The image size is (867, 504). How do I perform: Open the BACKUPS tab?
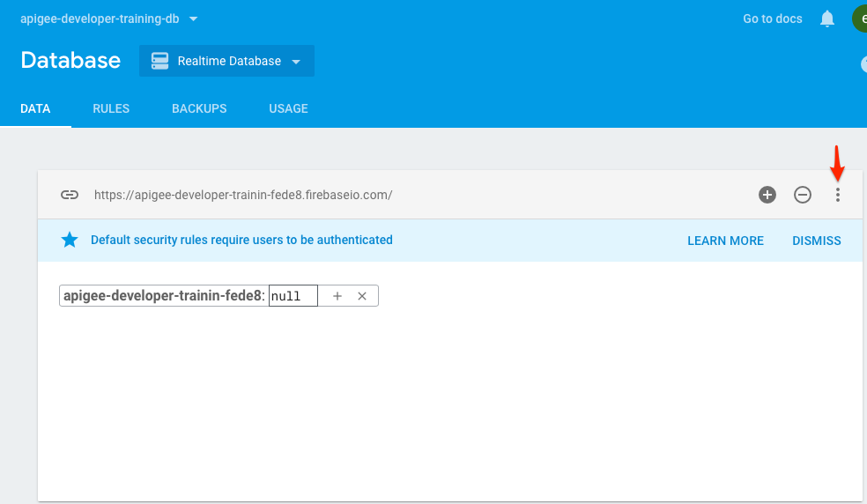pos(199,108)
